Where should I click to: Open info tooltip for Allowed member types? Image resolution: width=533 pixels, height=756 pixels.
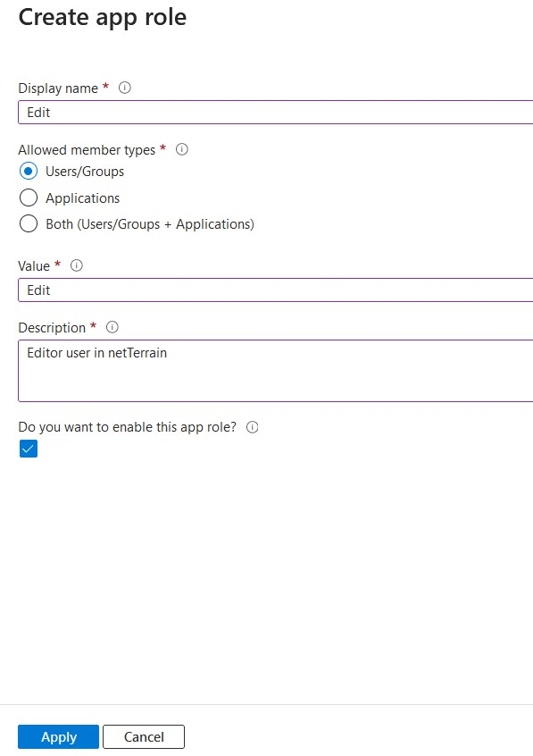[x=181, y=149]
